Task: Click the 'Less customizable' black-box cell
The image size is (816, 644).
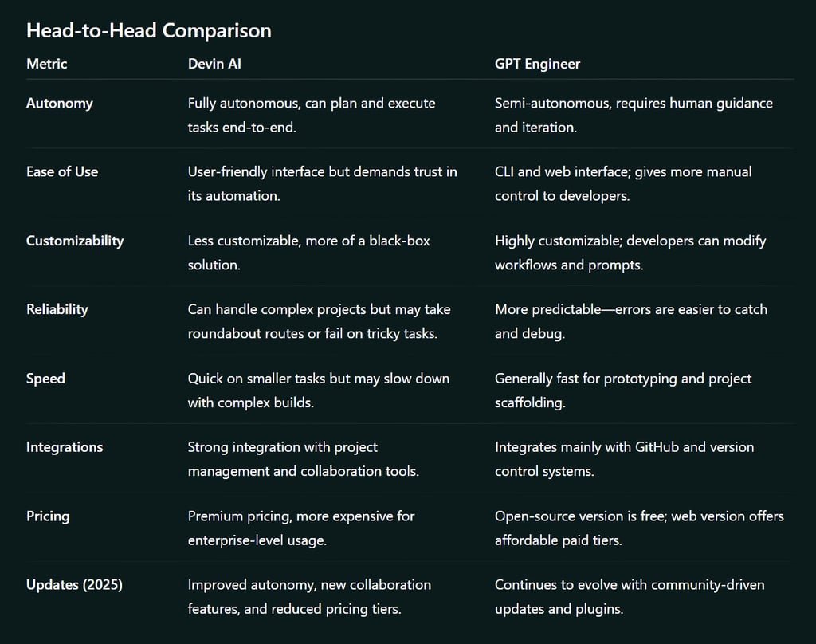Action: coord(308,252)
